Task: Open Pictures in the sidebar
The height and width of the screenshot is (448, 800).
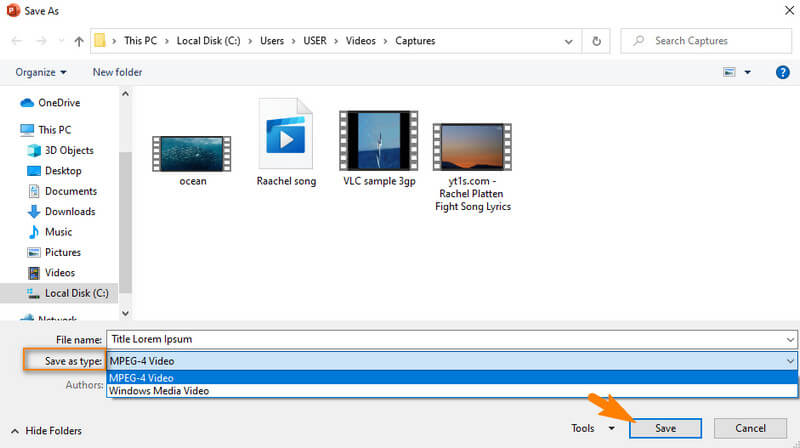Action: point(54,253)
